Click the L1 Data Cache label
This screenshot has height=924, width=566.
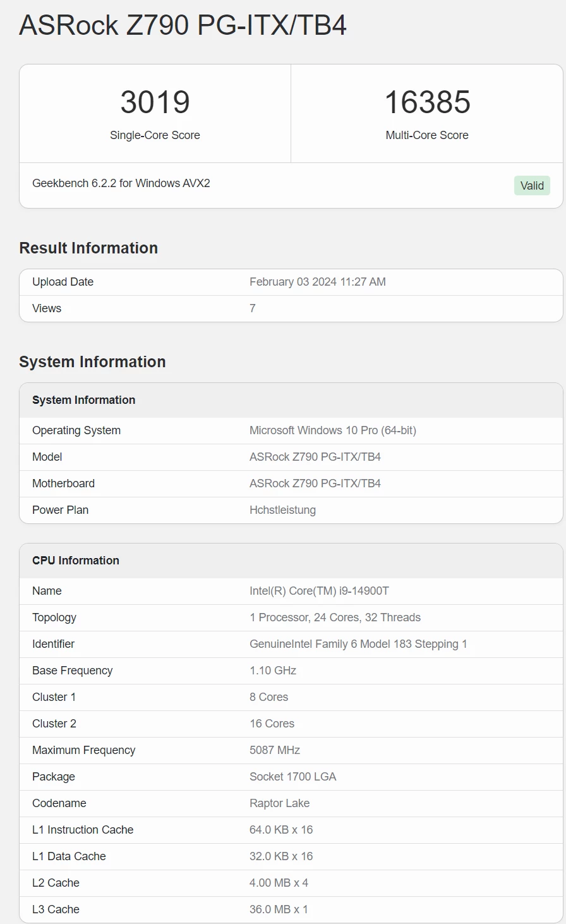pos(69,856)
